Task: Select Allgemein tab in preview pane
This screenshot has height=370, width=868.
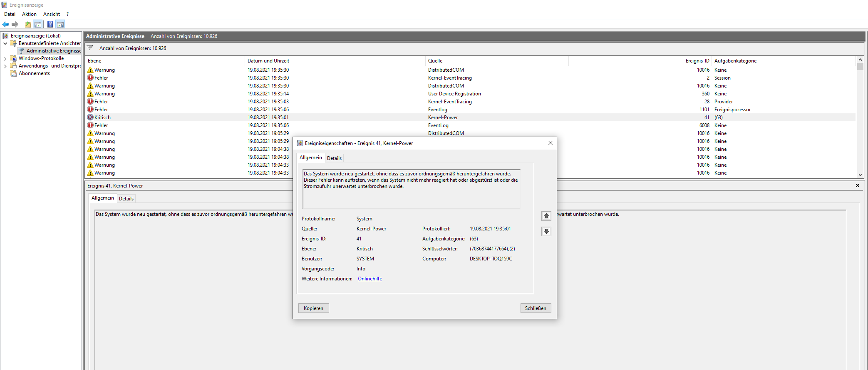Action: point(102,198)
